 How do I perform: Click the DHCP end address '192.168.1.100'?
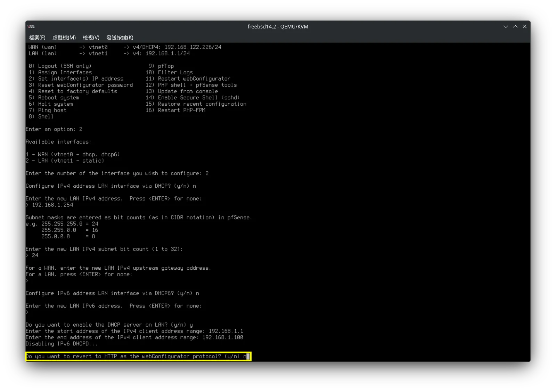(223, 337)
